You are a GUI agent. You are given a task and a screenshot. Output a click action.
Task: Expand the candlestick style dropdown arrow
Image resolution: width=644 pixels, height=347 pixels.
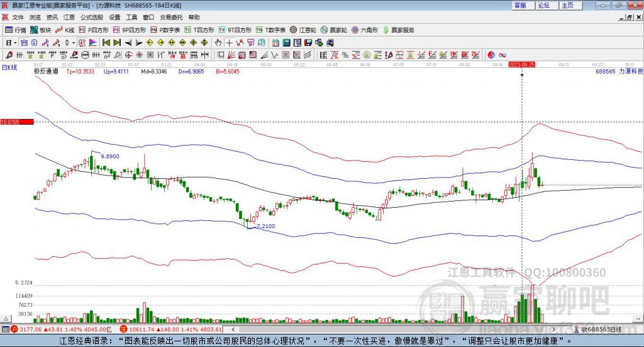click(74, 43)
